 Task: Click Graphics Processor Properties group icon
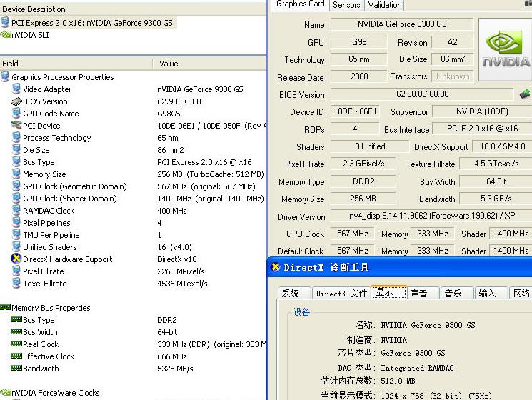5,76
